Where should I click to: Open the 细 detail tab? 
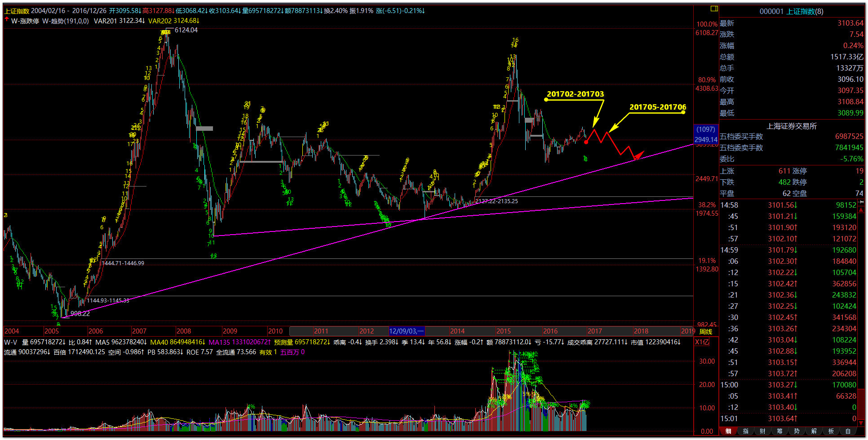(728, 431)
